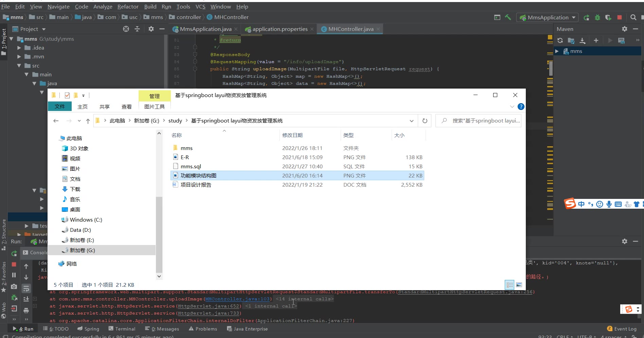The image size is (644, 338).
Task: Open MHController.java:103 stack trace link
Action: (237, 299)
